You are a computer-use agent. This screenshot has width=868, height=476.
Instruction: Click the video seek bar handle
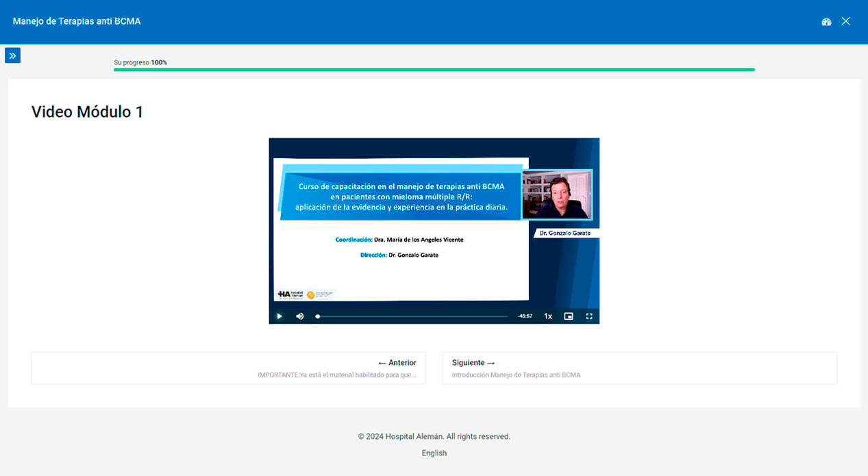(x=318, y=316)
